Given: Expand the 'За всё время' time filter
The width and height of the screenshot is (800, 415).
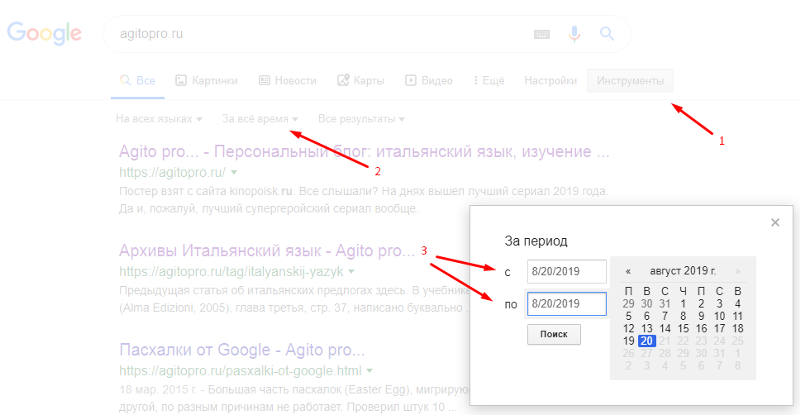Looking at the screenshot, I should [260, 119].
